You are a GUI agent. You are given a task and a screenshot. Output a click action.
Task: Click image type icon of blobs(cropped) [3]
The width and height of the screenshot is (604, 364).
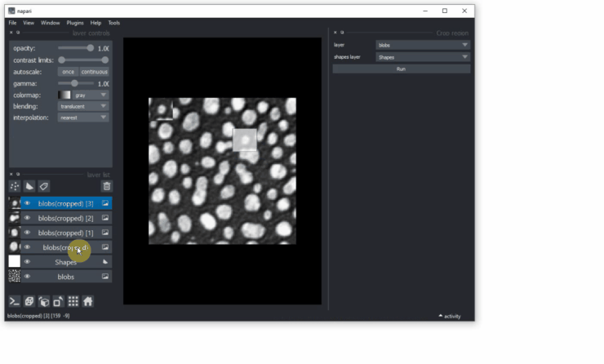[x=105, y=203]
